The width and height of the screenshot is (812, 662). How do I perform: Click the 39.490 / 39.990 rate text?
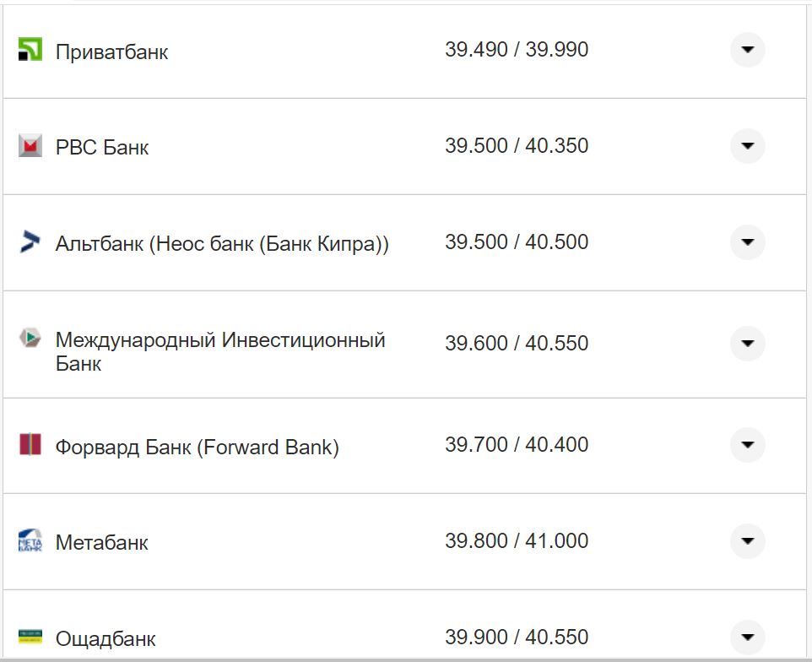[519, 50]
